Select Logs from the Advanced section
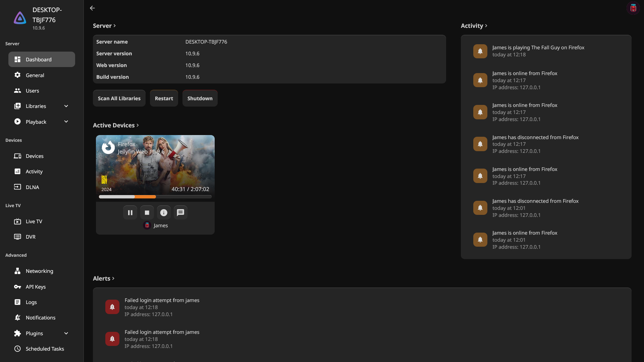This screenshot has height=362, width=644. [31, 302]
